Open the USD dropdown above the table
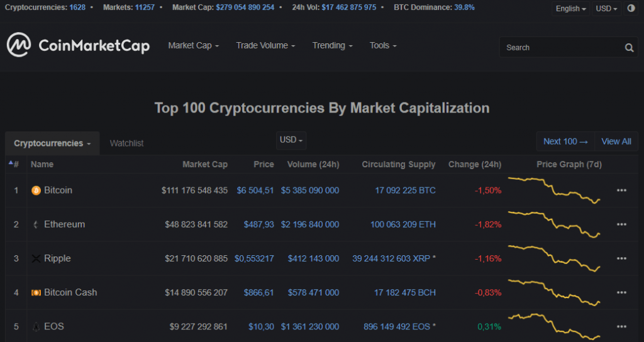The height and width of the screenshot is (342, 644). (x=291, y=140)
